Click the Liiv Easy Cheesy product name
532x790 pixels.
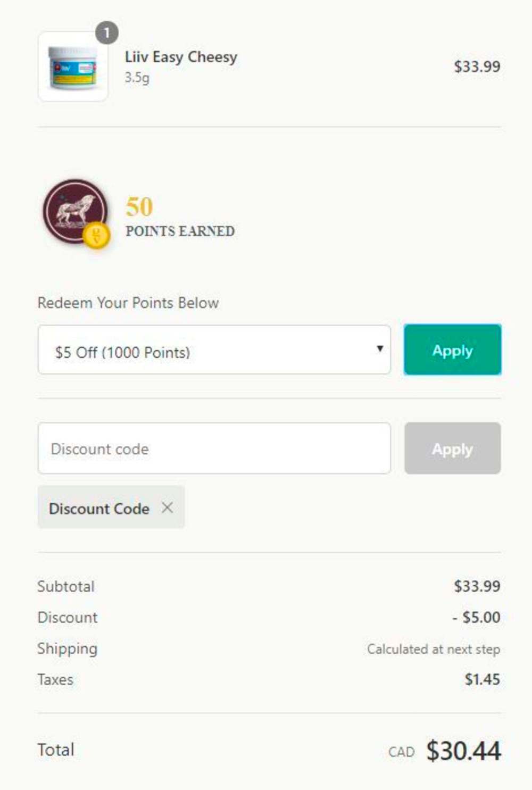click(x=181, y=57)
